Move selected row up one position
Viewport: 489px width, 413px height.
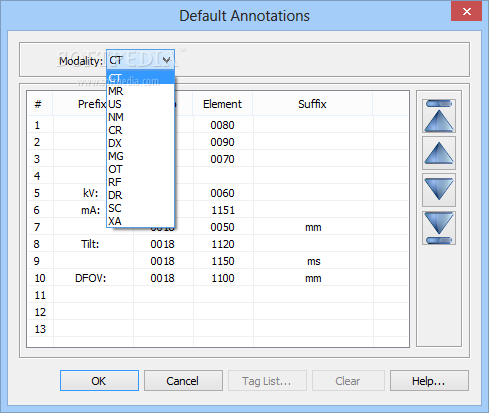point(439,153)
